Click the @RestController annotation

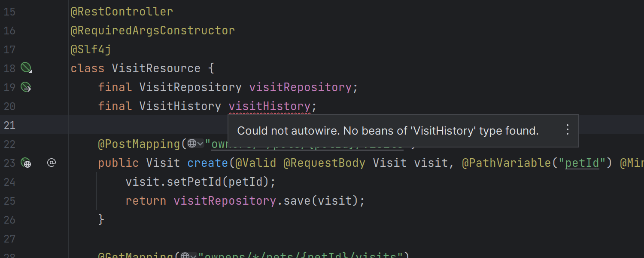click(122, 12)
